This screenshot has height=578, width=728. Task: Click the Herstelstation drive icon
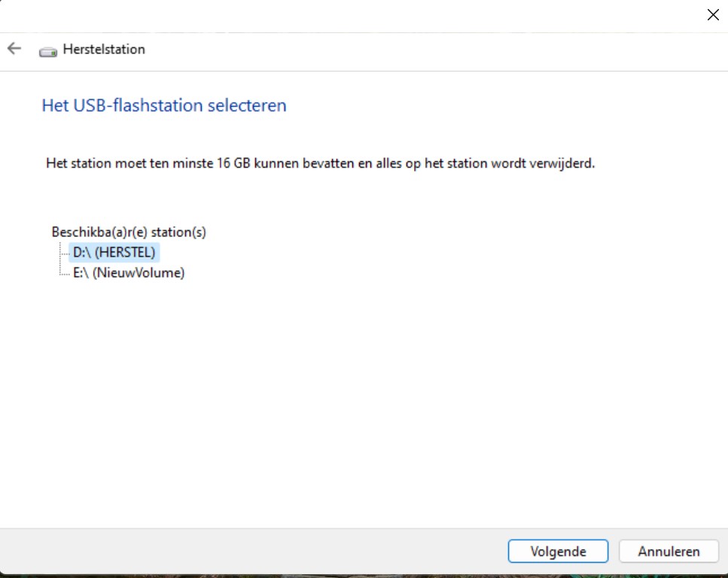click(48, 50)
